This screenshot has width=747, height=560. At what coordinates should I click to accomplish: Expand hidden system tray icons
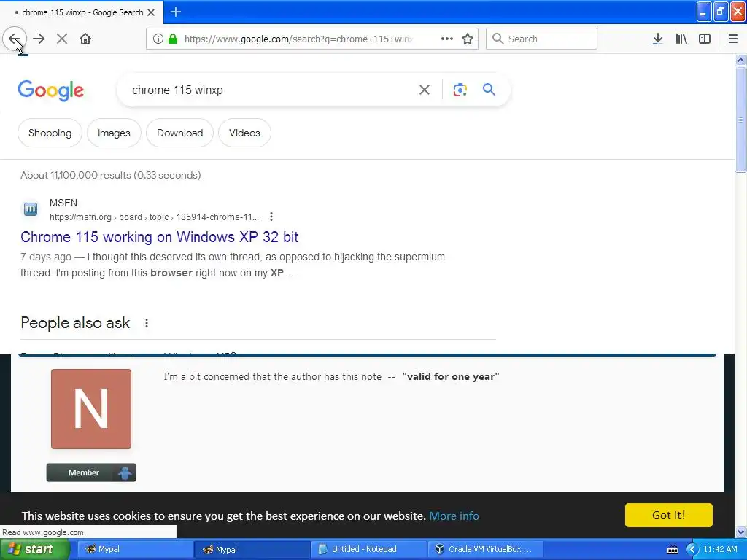pos(692,550)
